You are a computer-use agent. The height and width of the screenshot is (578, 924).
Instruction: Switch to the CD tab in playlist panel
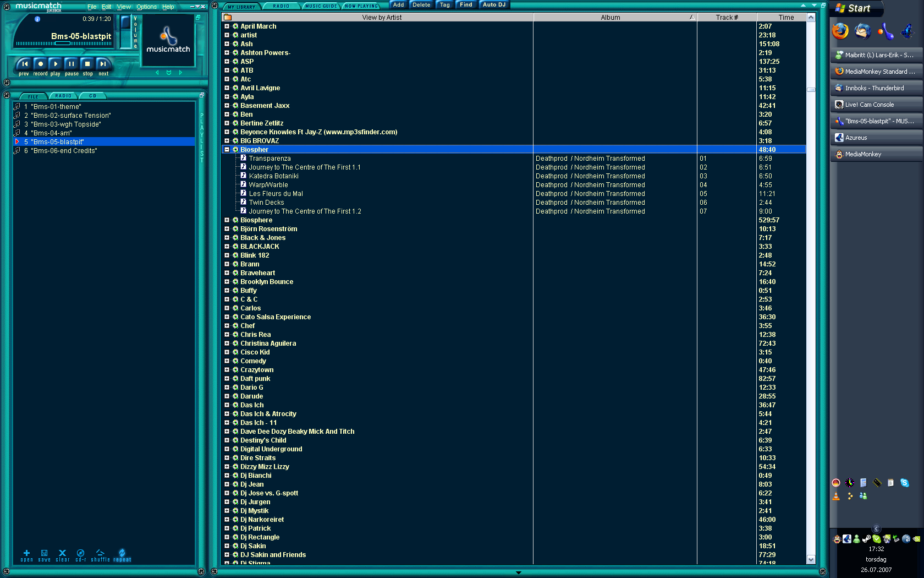(x=93, y=96)
